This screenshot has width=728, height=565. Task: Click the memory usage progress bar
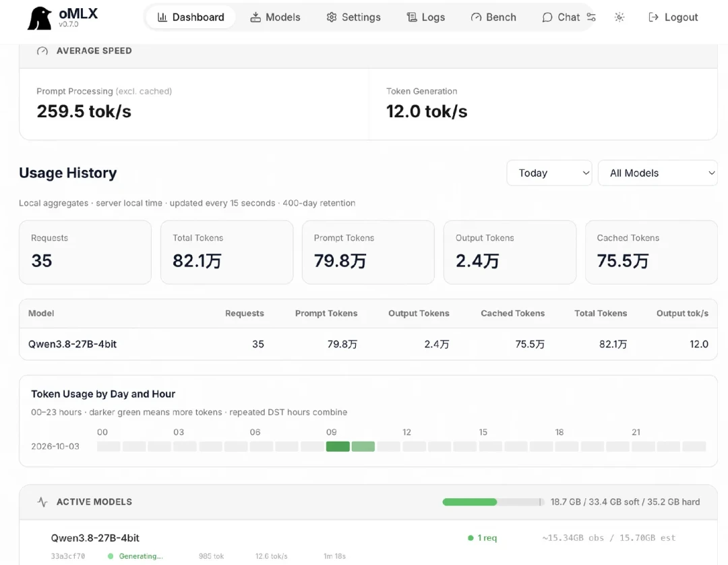(x=493, y=502)
